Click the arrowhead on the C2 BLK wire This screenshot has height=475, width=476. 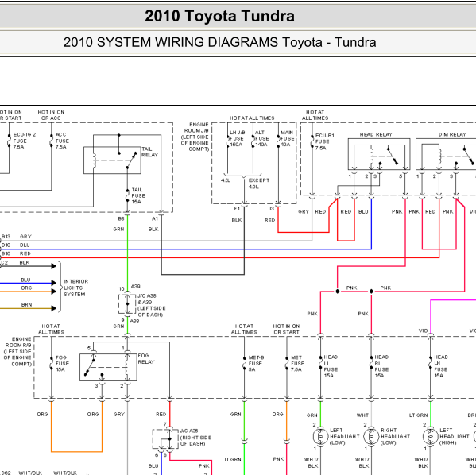click(54, 266)
